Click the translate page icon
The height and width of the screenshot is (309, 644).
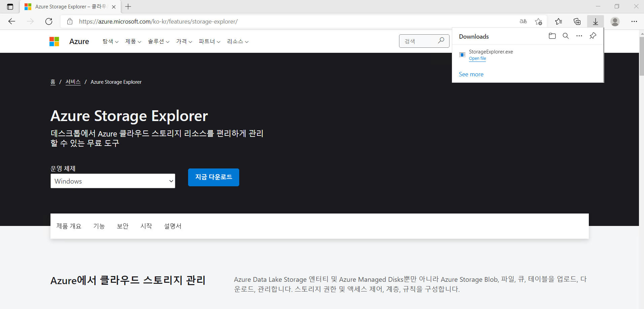523,22
